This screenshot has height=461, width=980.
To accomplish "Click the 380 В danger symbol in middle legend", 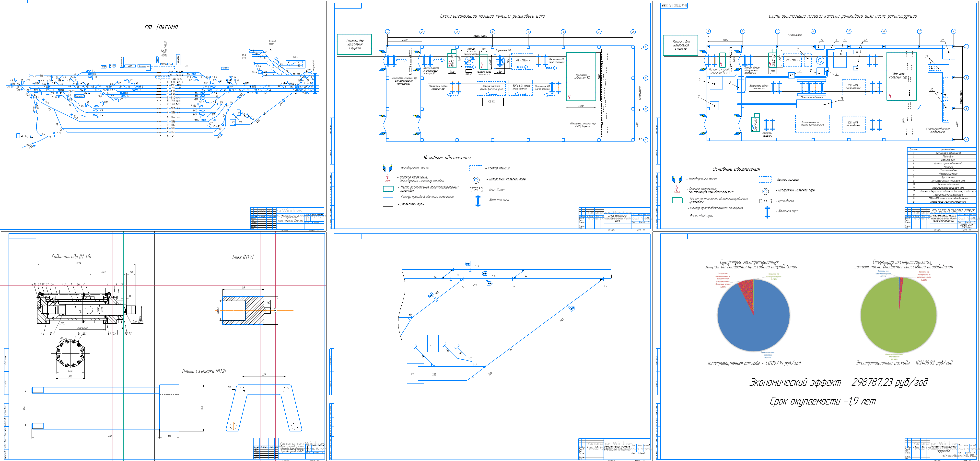I will (387, 177).
